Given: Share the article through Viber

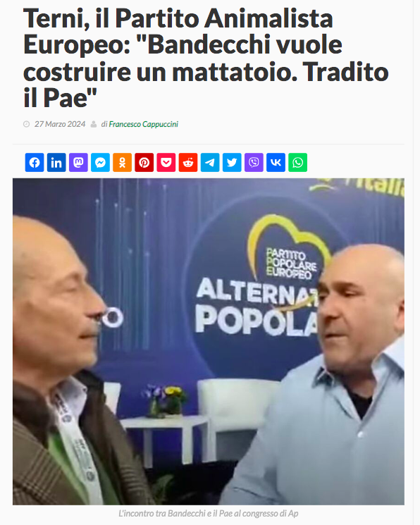Looking at the screenshot, I should [x=254, y=162].
